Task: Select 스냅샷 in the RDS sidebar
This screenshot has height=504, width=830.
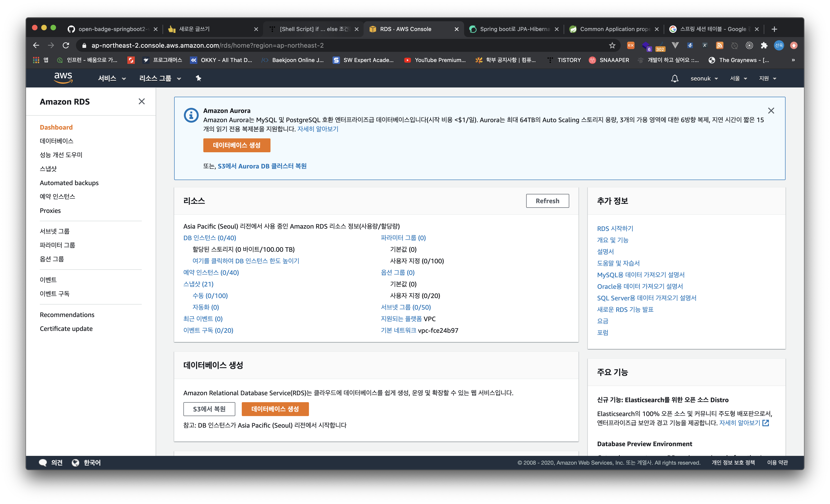Action: tap(48, 169)
